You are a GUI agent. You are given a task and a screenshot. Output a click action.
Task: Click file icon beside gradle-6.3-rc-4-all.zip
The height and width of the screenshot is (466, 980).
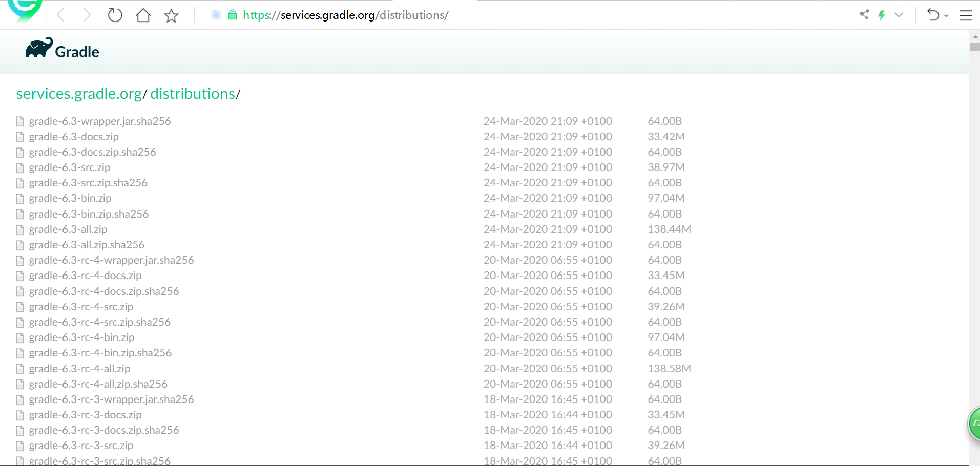(x=20, y=369)
